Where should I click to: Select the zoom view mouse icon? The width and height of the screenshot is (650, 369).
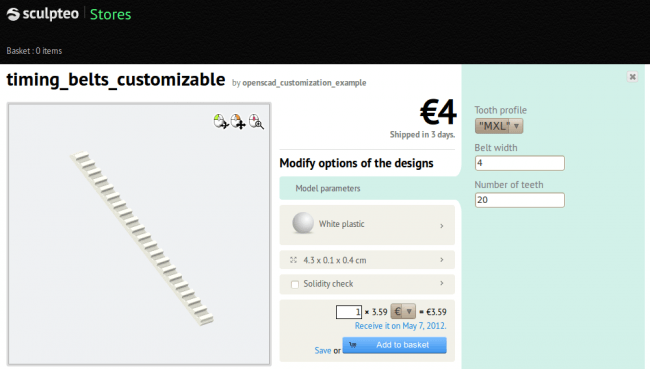pyautogui.click(x=256, y=122)
